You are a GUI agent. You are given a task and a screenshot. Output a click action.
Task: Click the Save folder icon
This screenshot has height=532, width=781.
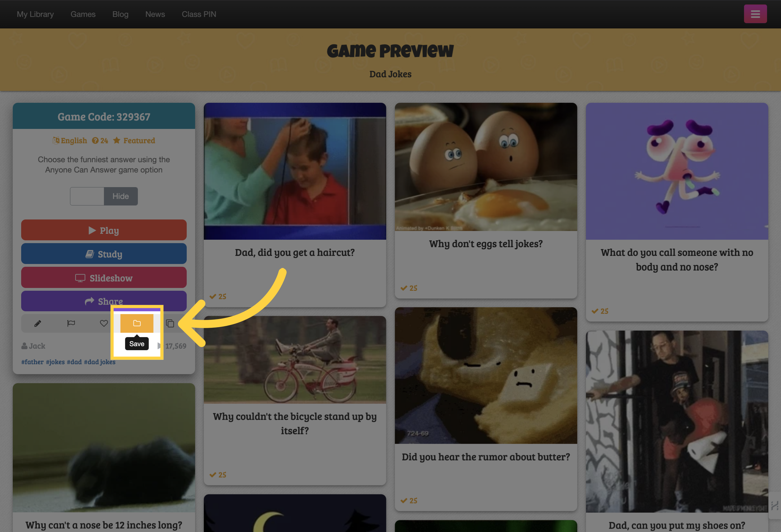point(137,323)
